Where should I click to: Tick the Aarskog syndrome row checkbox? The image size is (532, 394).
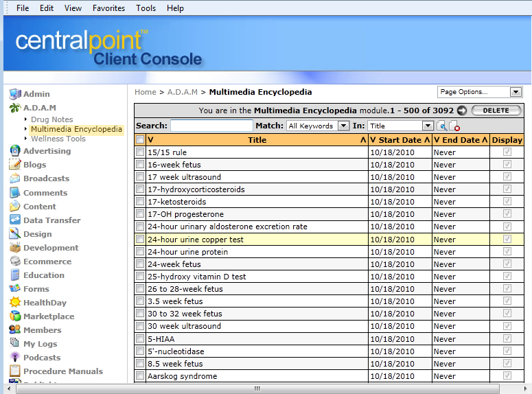click(140, 375)
